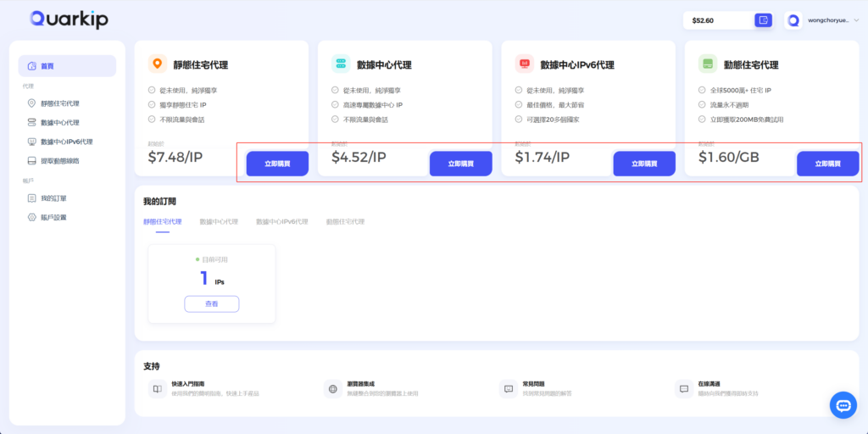Open the 在線溝通 support link

click(709, 383)
